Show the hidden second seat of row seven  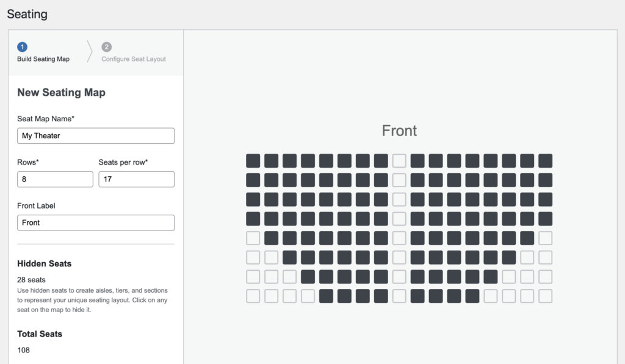[x=273, y=277]
